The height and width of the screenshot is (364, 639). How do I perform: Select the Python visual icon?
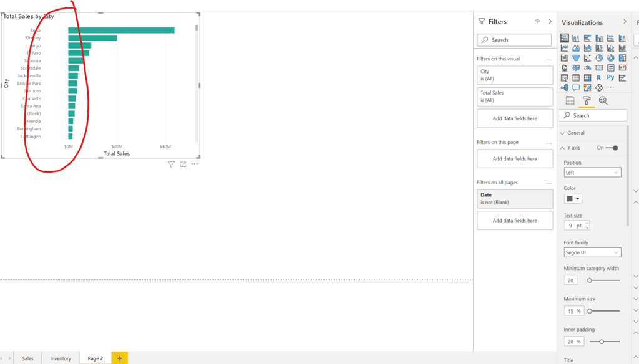[x=610, y=77]
